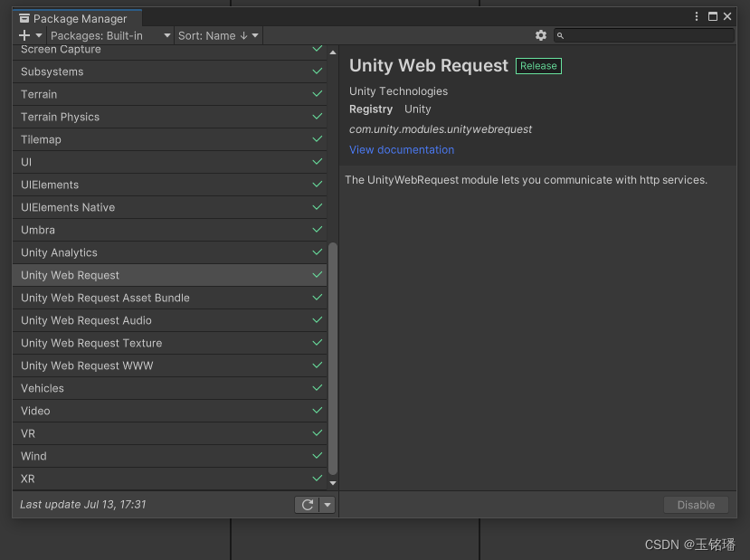Open the add package dropdown arrow
Viewport: 750px width, 560px height.
point(39,35)
